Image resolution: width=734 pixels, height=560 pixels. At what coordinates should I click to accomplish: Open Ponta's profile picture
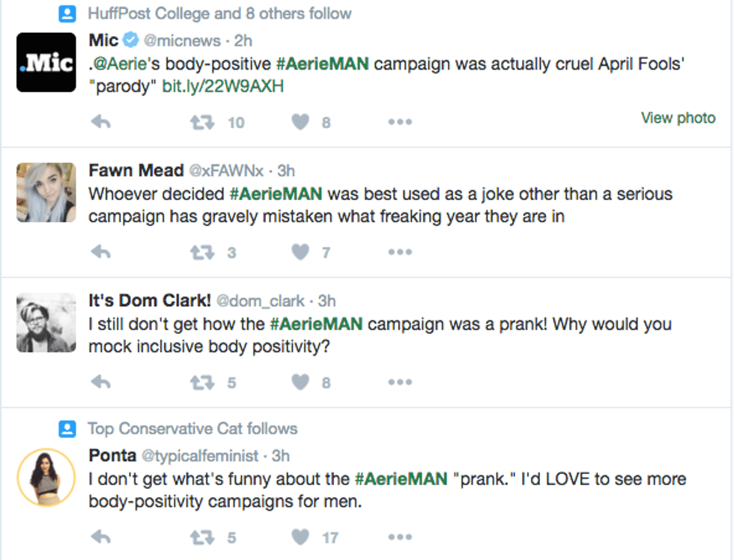pos(46,478)
